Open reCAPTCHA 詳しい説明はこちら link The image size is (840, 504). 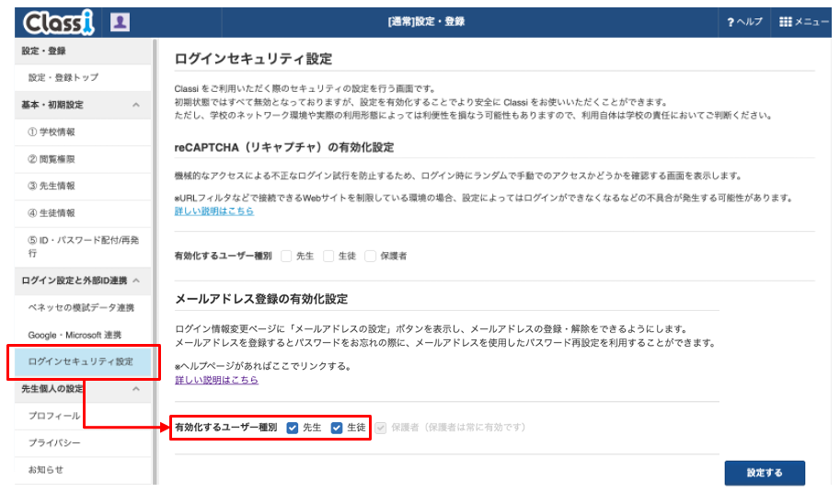(x=214, y=212)
